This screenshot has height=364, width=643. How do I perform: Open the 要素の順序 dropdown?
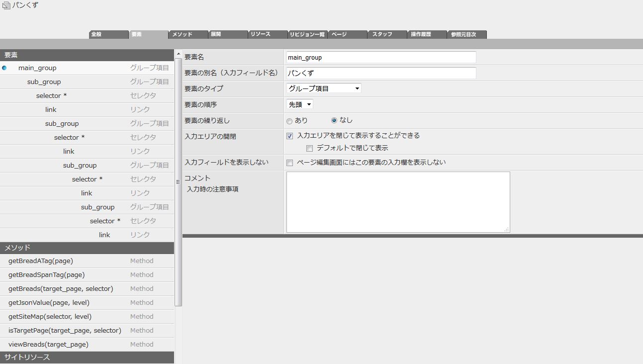coord(300,104)
